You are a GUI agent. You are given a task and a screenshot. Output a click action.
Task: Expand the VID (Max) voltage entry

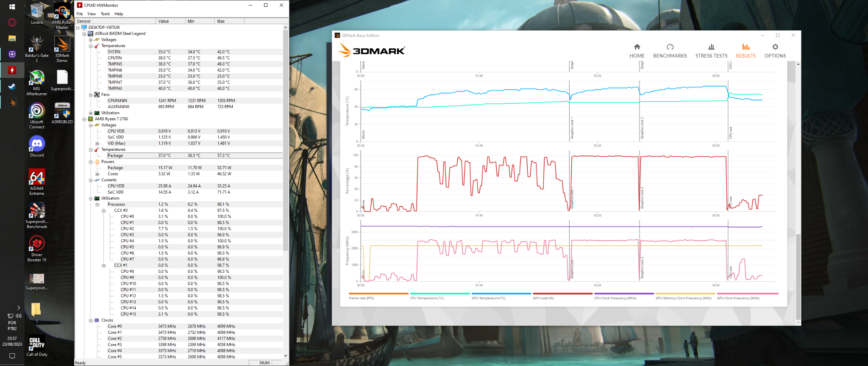(x=97, y=144)
